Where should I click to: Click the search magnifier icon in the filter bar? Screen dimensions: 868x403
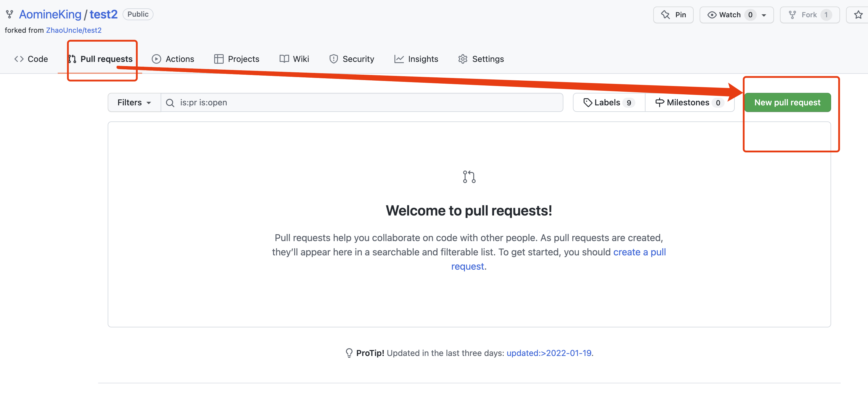coord(170,103)
